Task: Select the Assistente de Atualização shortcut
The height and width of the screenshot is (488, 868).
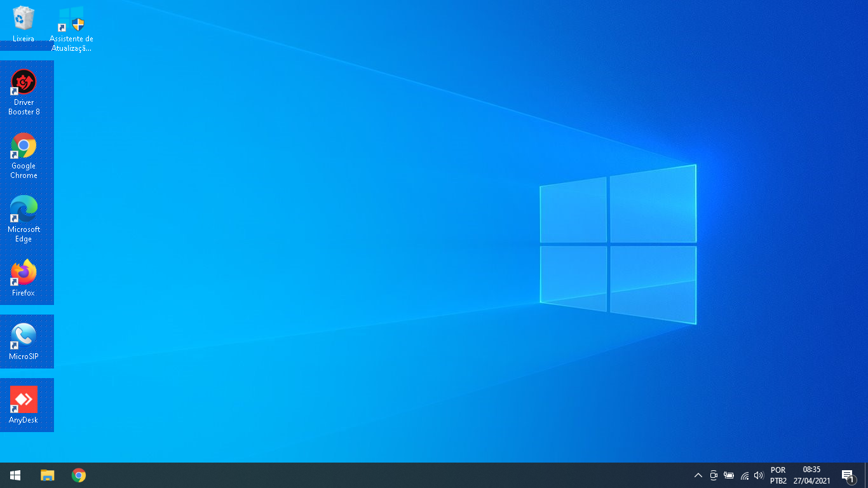Action: pyautogui.click(x=71, y=29)
